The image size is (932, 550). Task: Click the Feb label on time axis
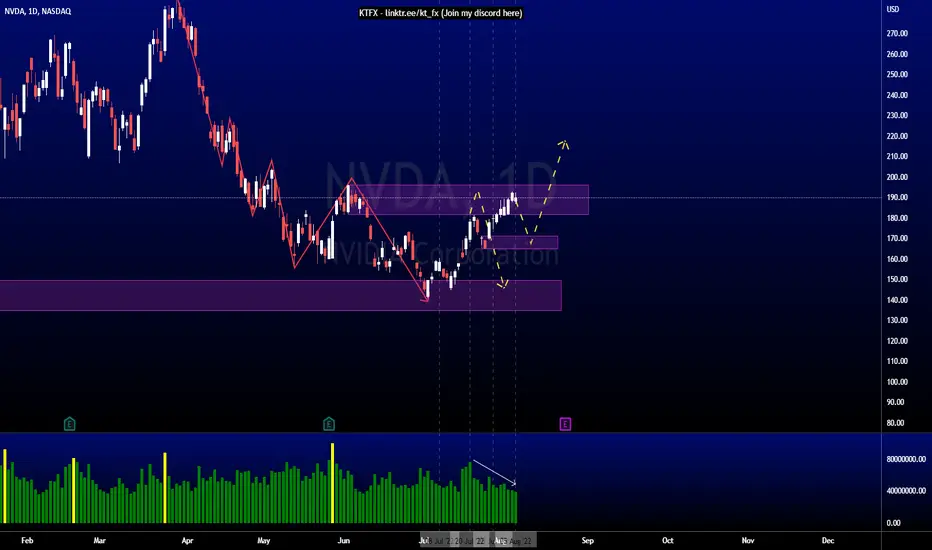click(27, 540)
